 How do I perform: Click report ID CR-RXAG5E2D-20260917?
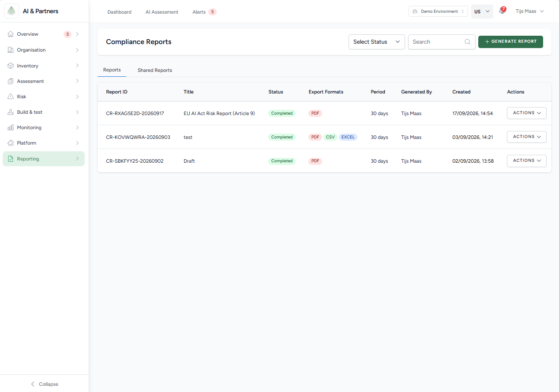(135, 113)
